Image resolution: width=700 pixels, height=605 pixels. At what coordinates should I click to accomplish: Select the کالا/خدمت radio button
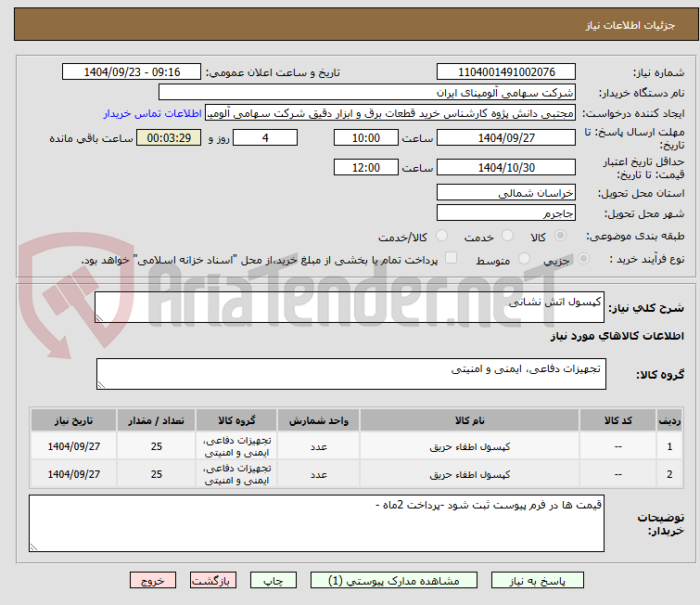click(x=441, y=236)
